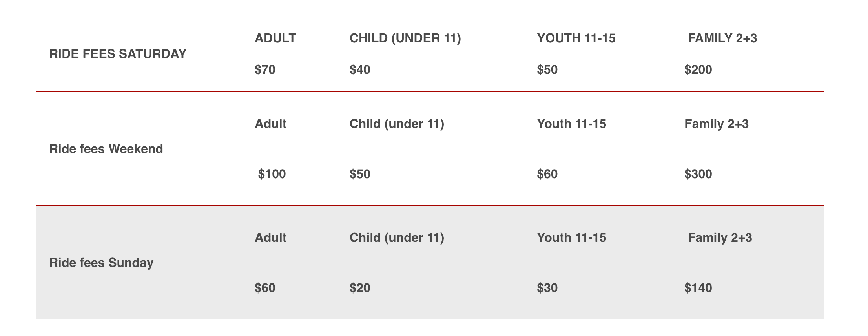Select the Saturday youth $50 price

[x=547, y=69]
